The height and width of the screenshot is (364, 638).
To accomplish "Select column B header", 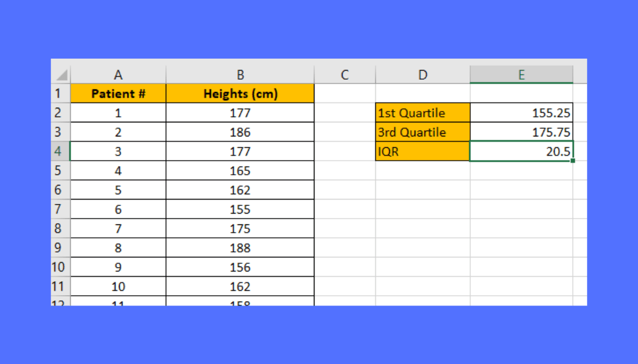I will click(x=240, y=75).
